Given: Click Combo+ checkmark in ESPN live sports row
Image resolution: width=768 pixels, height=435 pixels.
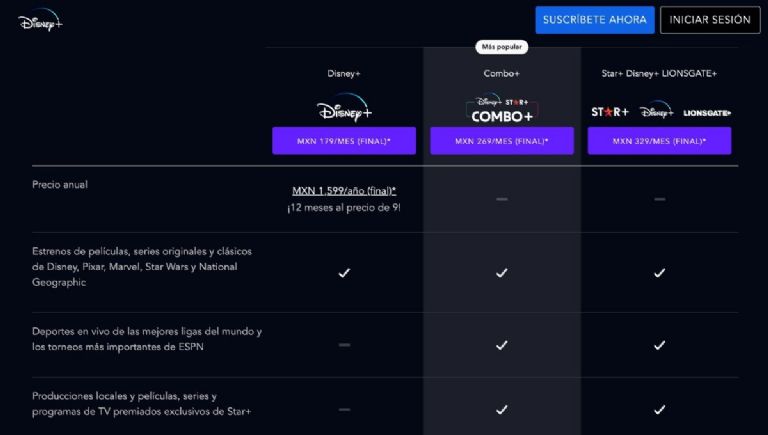Looking at the screenshot, I should [502, 345].
